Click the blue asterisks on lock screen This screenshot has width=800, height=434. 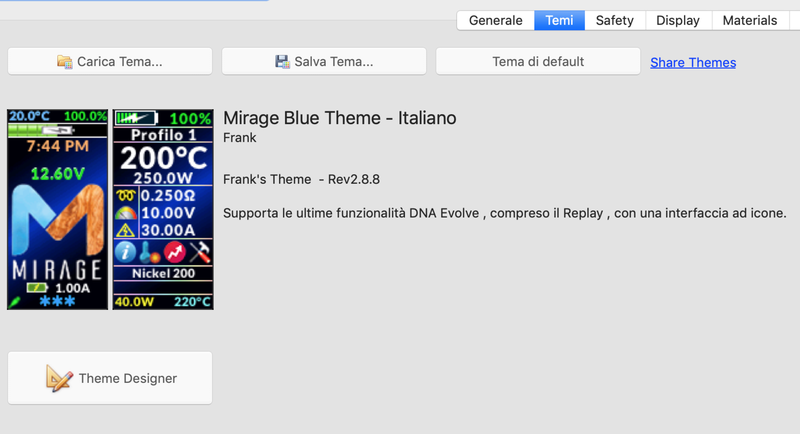57,301
